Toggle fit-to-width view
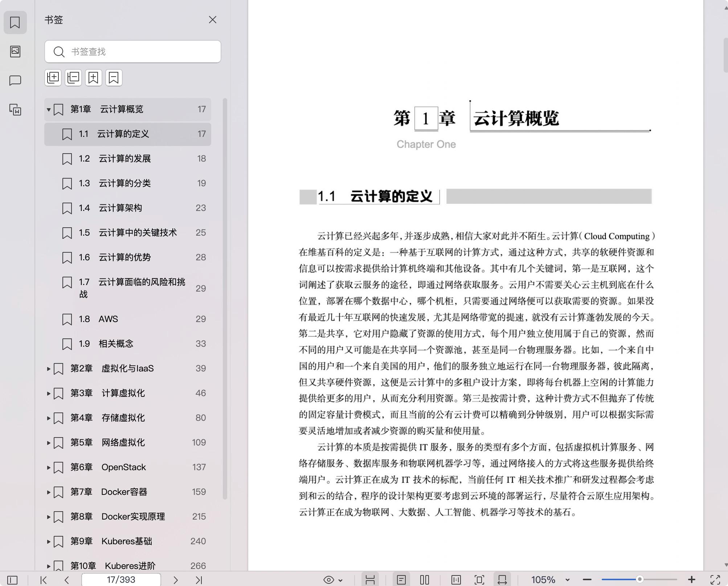Screen dimensions: 728x586 (502, 580)
